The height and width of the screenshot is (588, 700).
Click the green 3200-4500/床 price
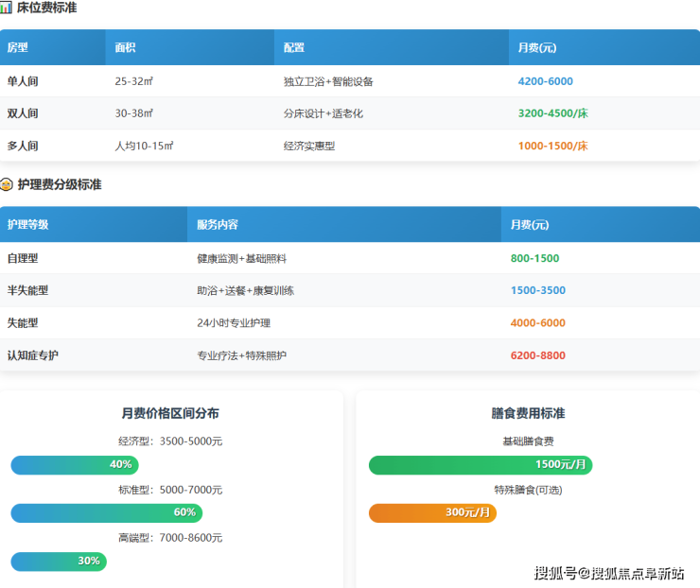point(552,113)
